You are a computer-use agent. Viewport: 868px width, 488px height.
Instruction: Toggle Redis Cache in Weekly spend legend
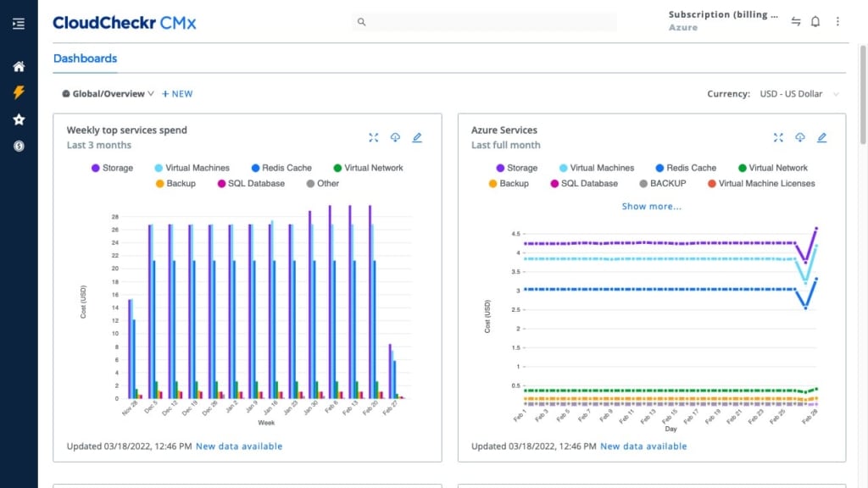(281, 168)
